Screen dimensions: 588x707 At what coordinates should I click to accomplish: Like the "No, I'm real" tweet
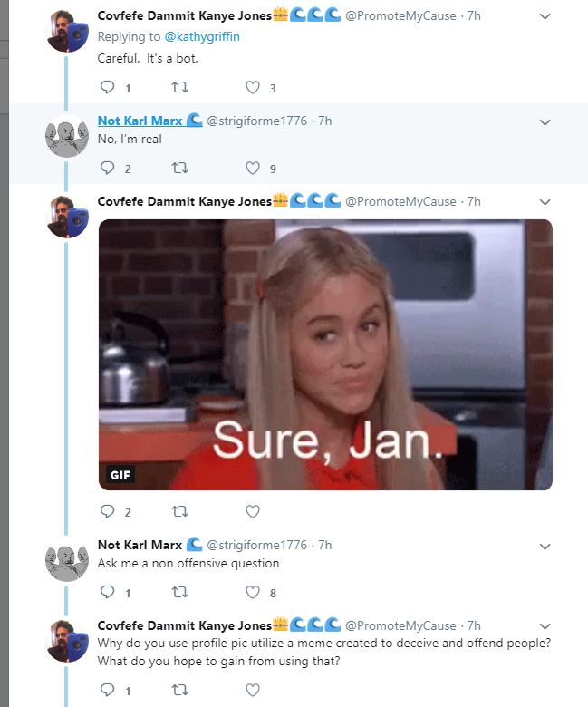click(x=253, y=168)
